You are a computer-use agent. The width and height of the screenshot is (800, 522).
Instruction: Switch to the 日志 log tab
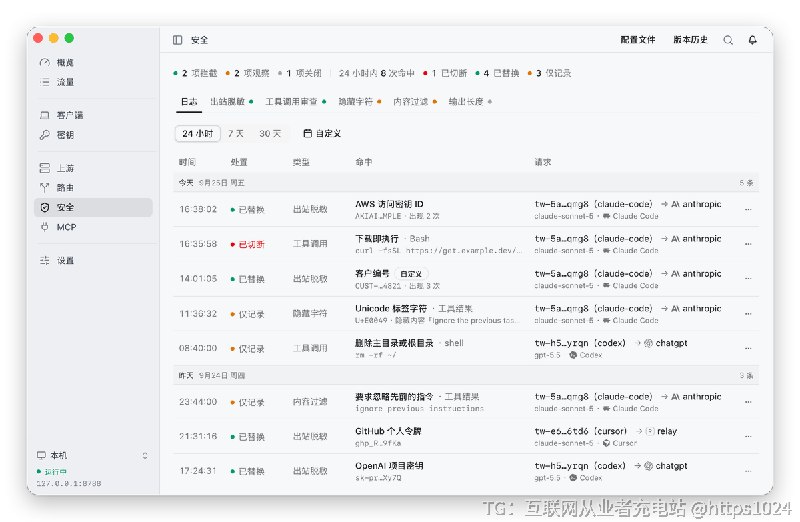189,102
